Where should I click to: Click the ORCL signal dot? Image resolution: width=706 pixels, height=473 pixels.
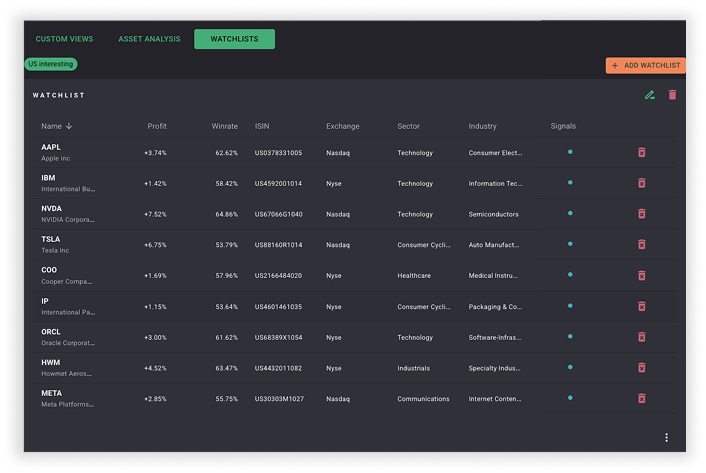click(x=570, y=336)
